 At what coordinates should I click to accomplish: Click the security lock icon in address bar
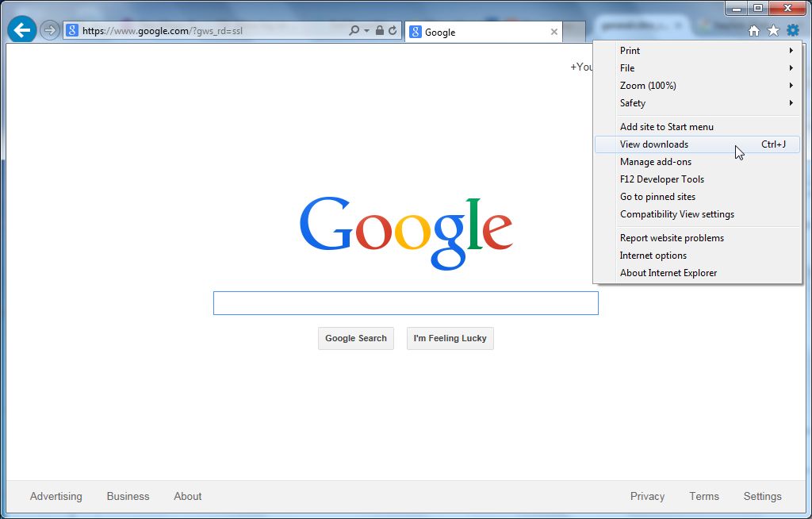click(x=379, y=31)
